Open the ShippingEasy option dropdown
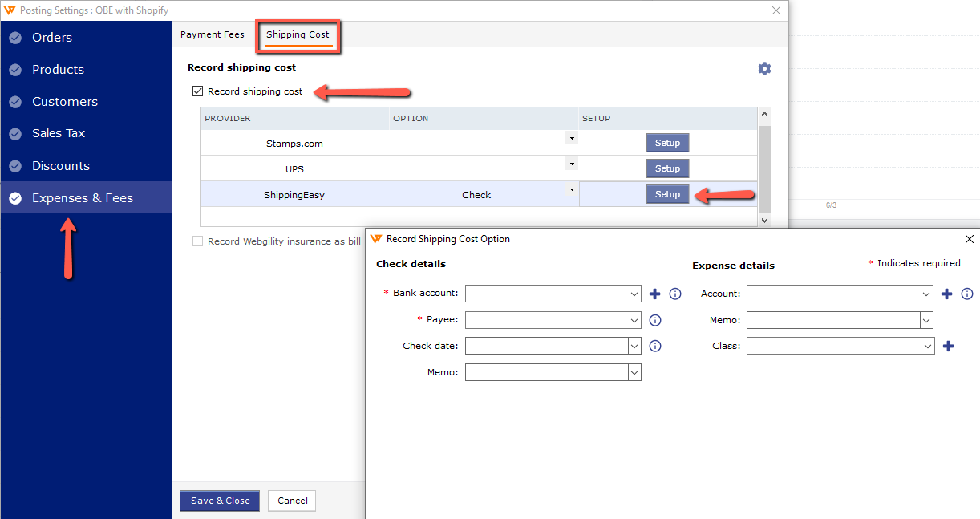 click(x=571, y=189)
